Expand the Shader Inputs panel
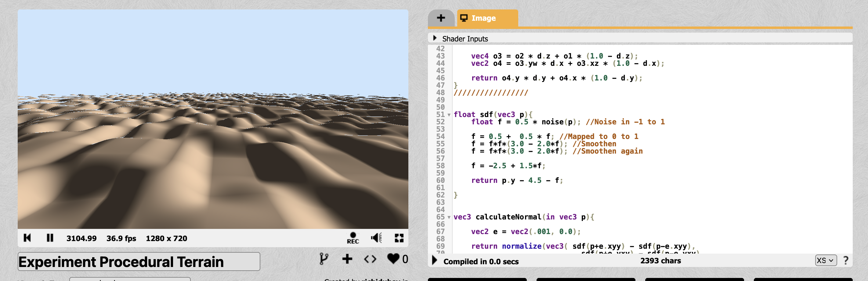Image resolution: width=868 pixels, height=281 pixels. (435, 38)
